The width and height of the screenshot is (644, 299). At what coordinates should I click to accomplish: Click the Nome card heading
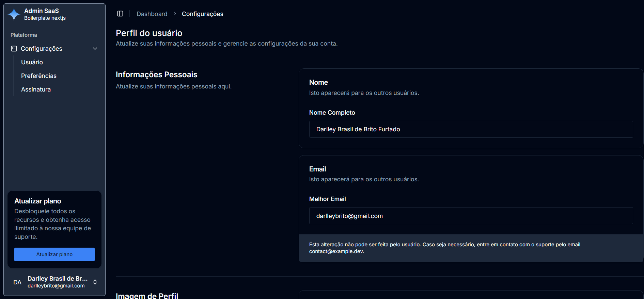318,82
